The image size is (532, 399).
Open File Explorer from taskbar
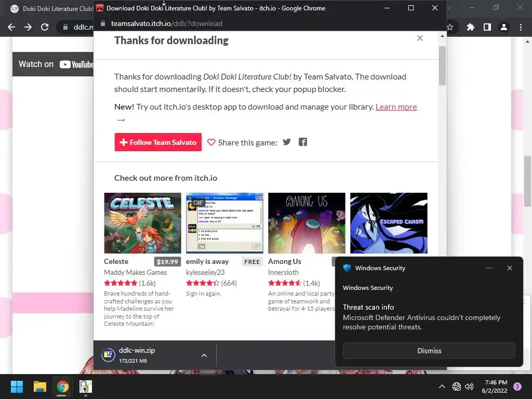pos(39,387)
